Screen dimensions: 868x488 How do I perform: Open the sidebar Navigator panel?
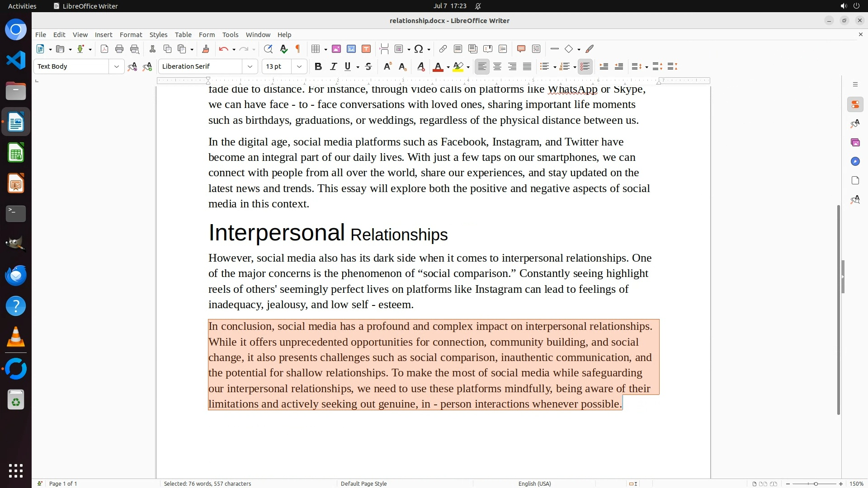click(x=855, y=161)
